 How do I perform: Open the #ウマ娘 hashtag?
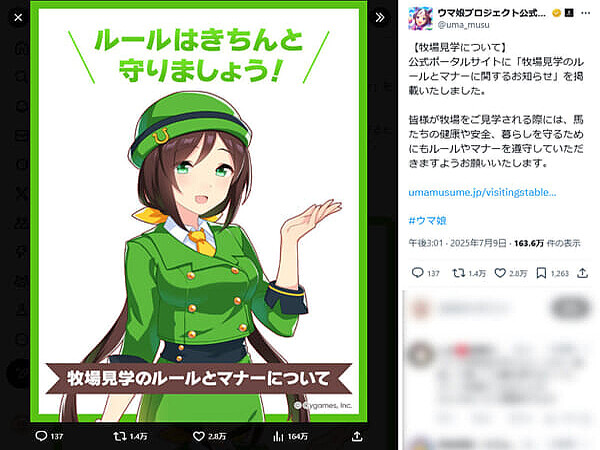(427, 221)
